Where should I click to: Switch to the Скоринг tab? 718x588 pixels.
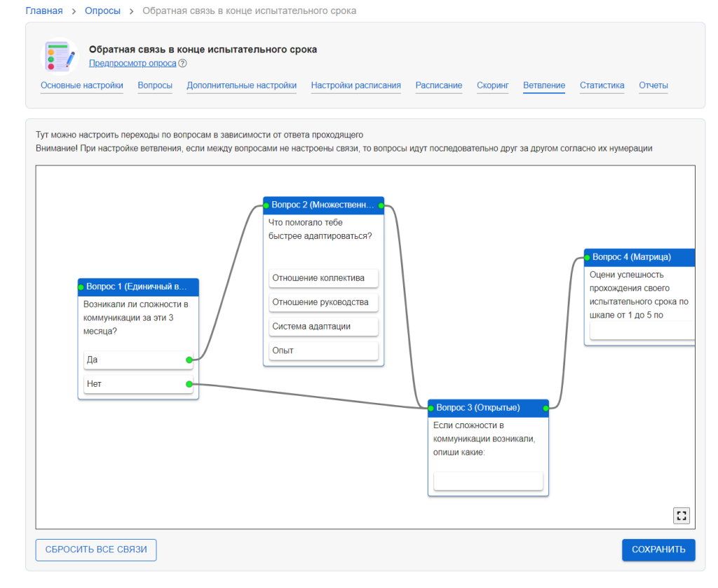click(x=492, y=86)
